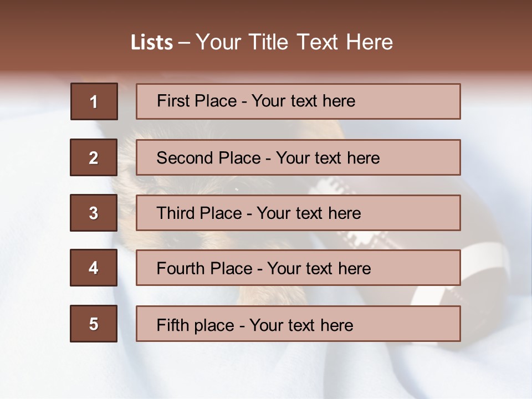Click the bold word 'Lists' in title
The image size is (532, 399).
coord(151,42)
